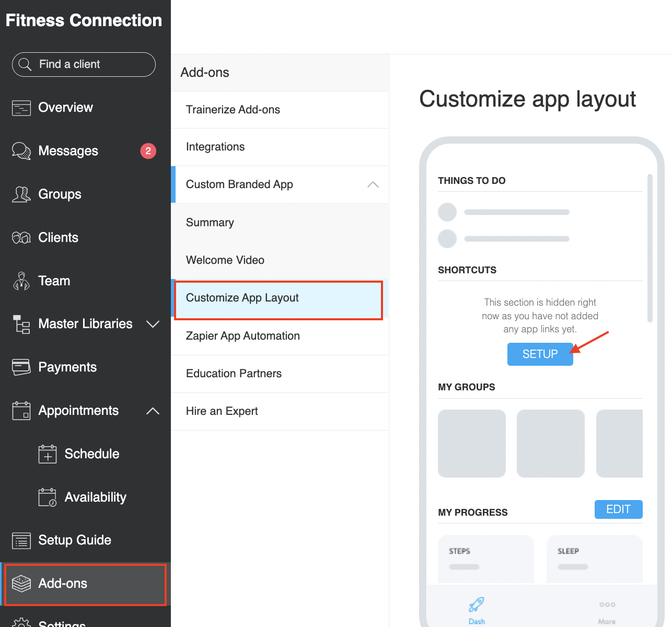This screenshot has height=627, width=672.
Task: Open Trainerize Add-ons section
Action: pos(280,110)
